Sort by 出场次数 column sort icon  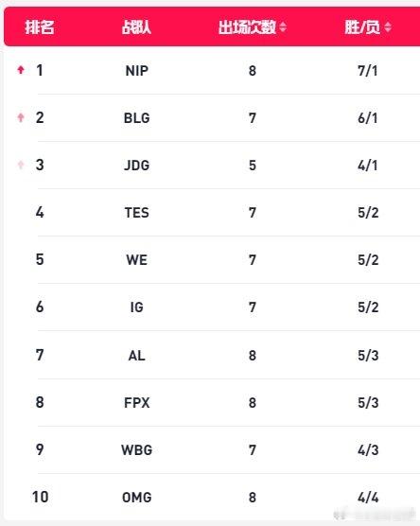[283, 26]
